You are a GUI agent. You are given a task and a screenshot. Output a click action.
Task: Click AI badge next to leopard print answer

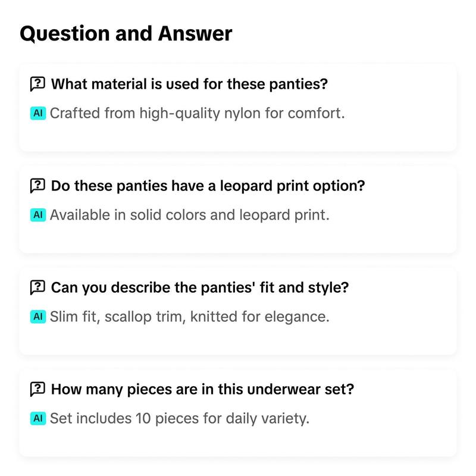pyautogui.click(x=38, y=215)
